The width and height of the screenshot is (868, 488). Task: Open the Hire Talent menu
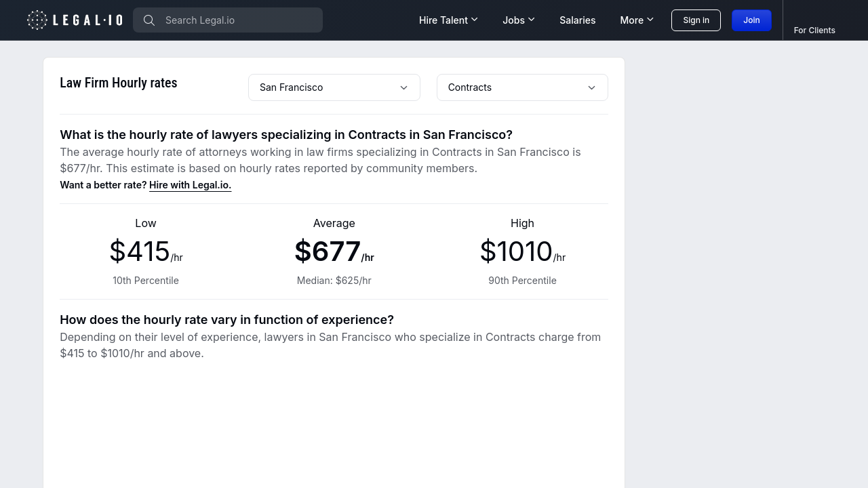tap(443, 20)
